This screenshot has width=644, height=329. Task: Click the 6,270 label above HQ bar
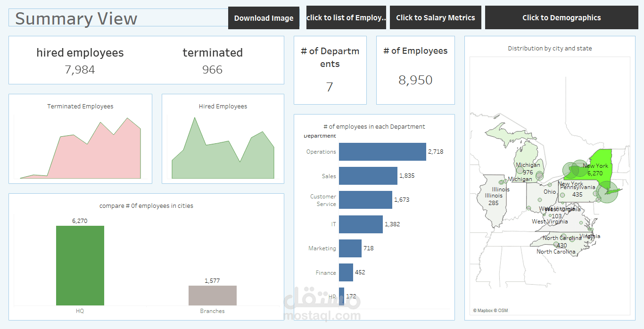coord(80,221)
